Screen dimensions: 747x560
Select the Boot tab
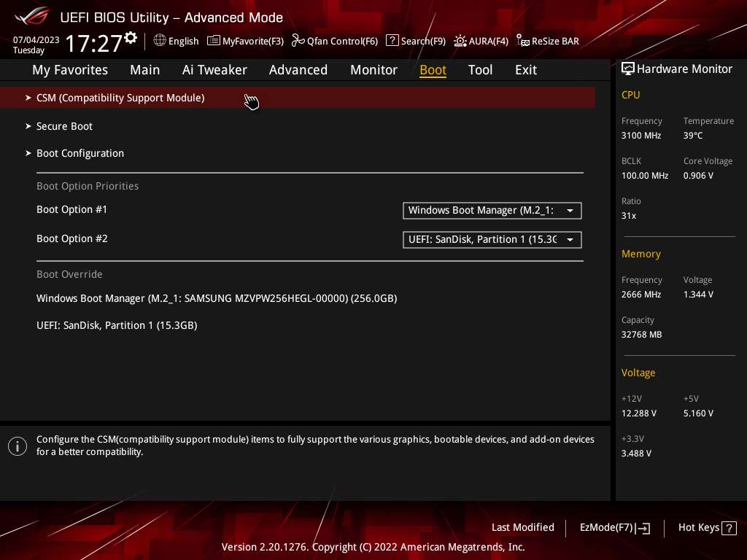[x=433, y=70]
